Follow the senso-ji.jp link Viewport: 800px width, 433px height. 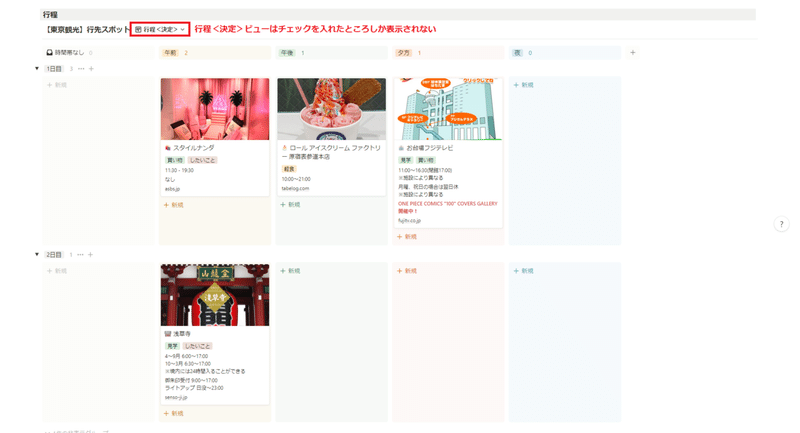coord(176,397)
